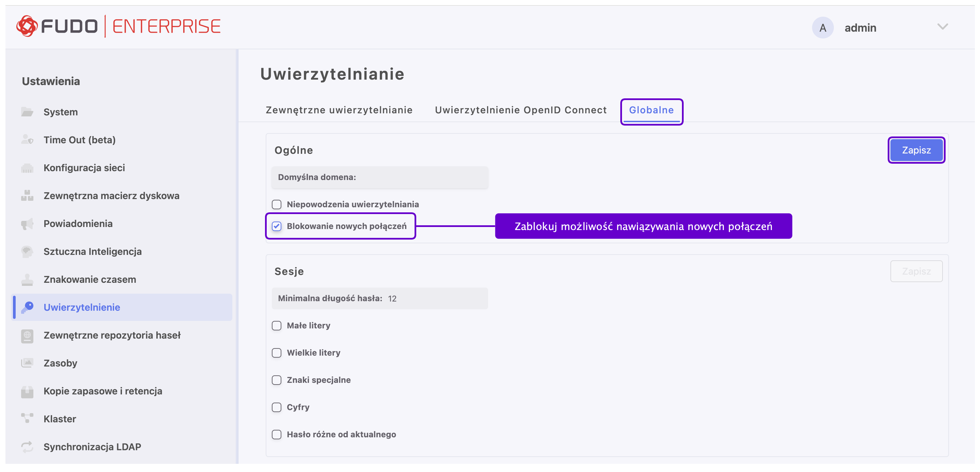Click the Powiadomienia megaphone icon
This screenshot has width=980, height=472.
coord(27,224)
